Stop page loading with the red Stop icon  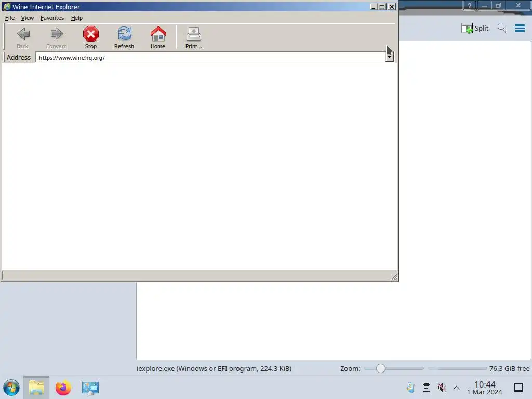click(x=90, y=34)
